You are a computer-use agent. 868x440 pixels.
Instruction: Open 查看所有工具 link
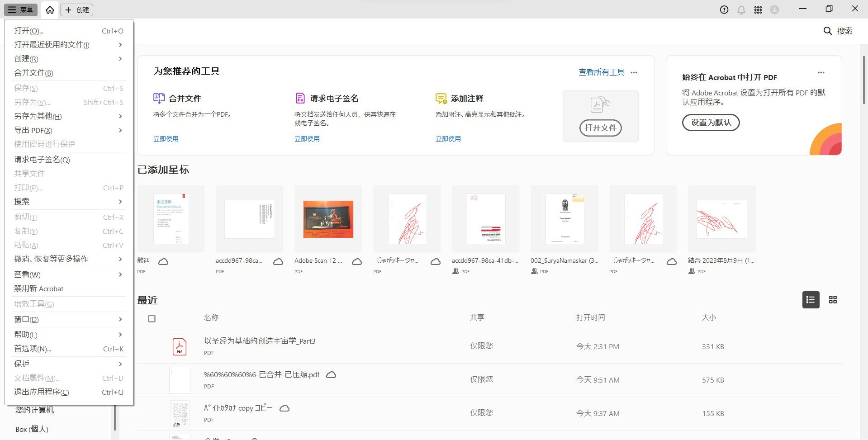click(x=601, y=72)
